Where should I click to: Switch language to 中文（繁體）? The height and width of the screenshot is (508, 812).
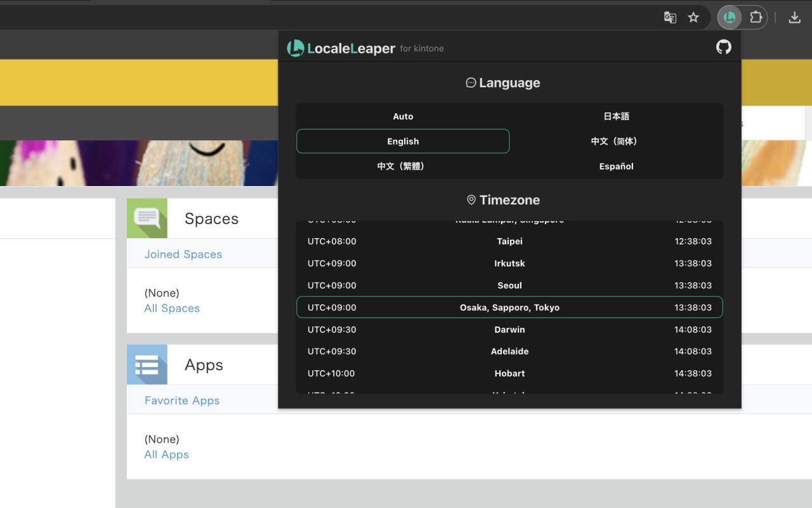click(403, 166)
